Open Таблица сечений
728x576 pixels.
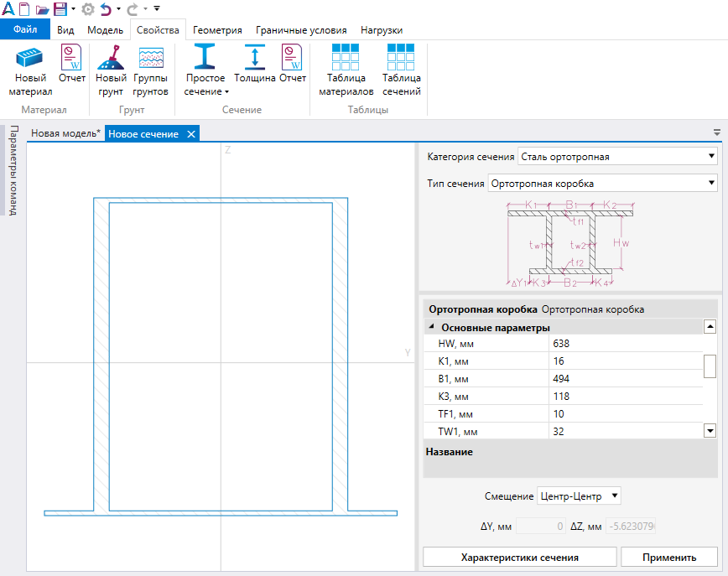[x=401, y=70]
